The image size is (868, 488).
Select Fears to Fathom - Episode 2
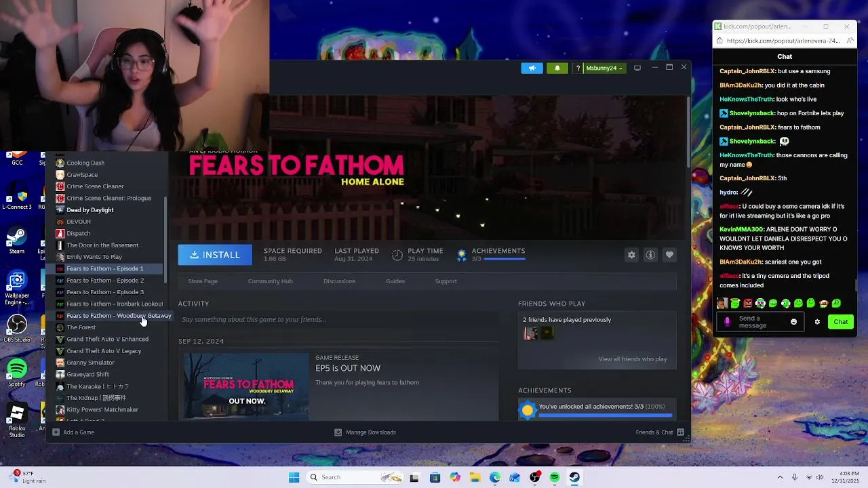coord(105,281)
